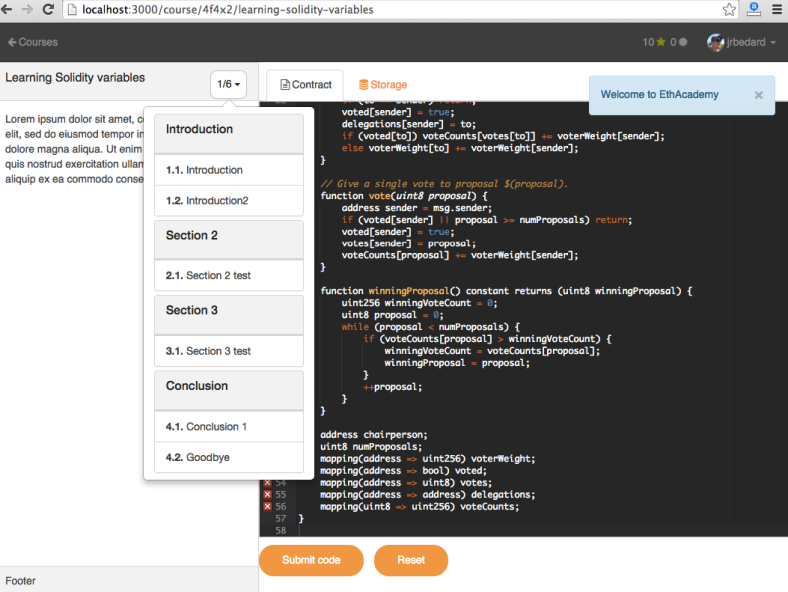The image size is (788, 592).
Task: Open lesson 4.1. Conclusion 1
Action: pos(229,427)
